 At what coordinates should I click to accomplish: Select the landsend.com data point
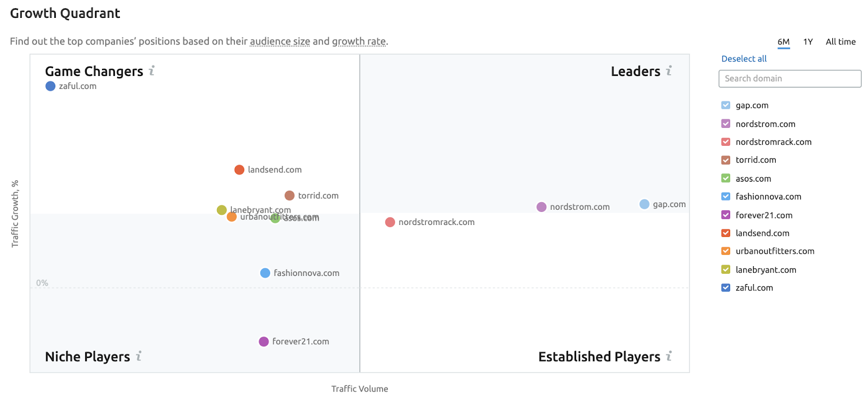point(239,170)
